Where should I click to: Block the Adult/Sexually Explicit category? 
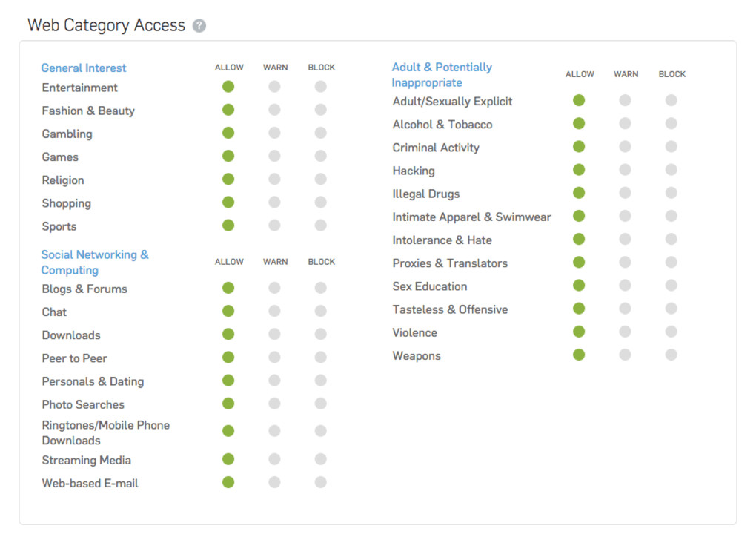coord(671,100)
